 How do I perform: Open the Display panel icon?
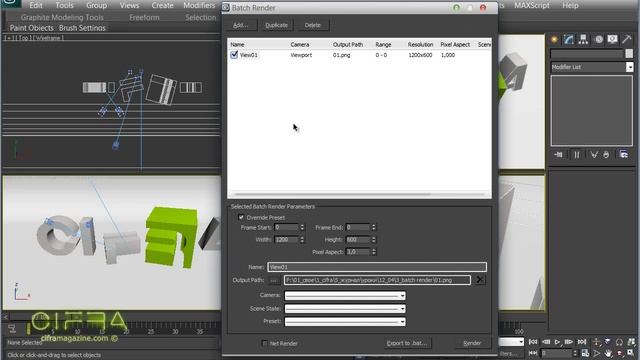tap(612, 39)
